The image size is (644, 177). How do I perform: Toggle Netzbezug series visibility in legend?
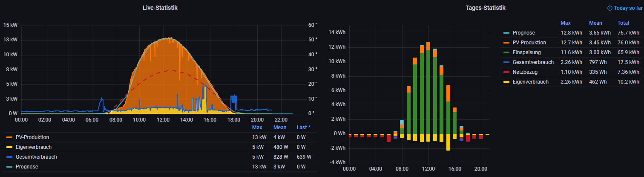tap(525, 72)
